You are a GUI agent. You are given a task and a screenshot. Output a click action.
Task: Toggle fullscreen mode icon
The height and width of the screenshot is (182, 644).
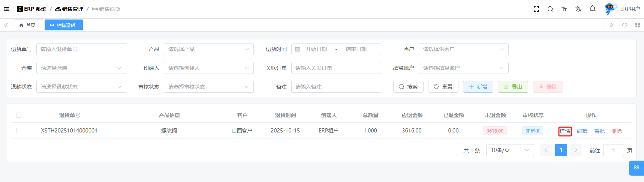[x=536, y=9]
